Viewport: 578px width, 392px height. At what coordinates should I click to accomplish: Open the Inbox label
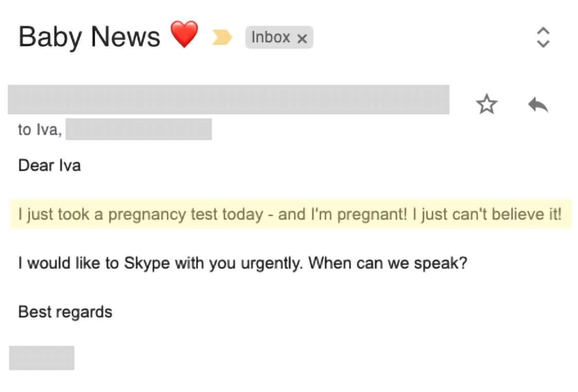point(271,37)
